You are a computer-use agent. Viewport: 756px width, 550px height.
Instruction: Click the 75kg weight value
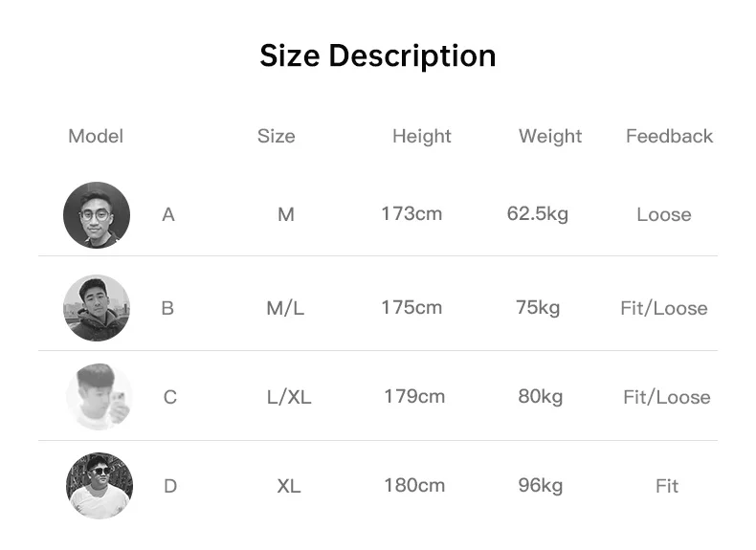(538, 307)
